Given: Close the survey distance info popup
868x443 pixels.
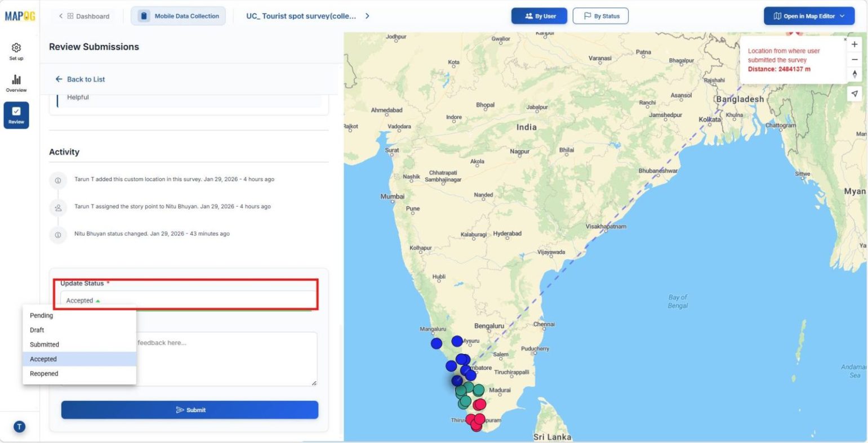Looking at the screenshot, I should (845, 41).
